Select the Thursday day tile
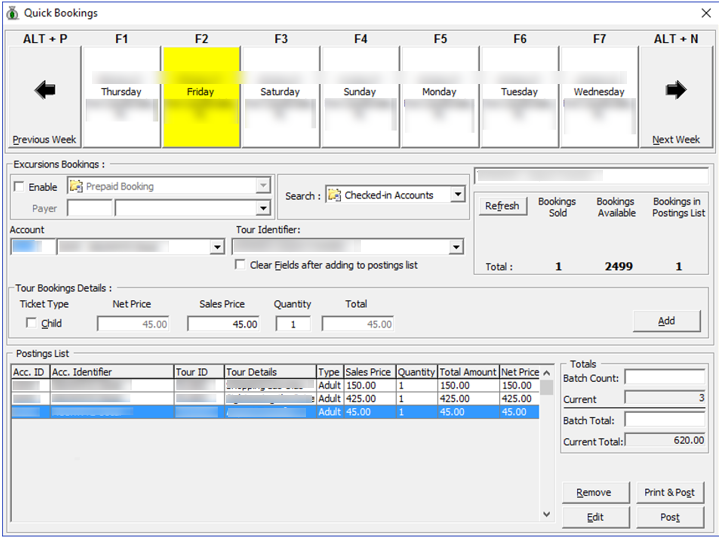The width and height of the screenshot is (719, 540). point(121,96)
